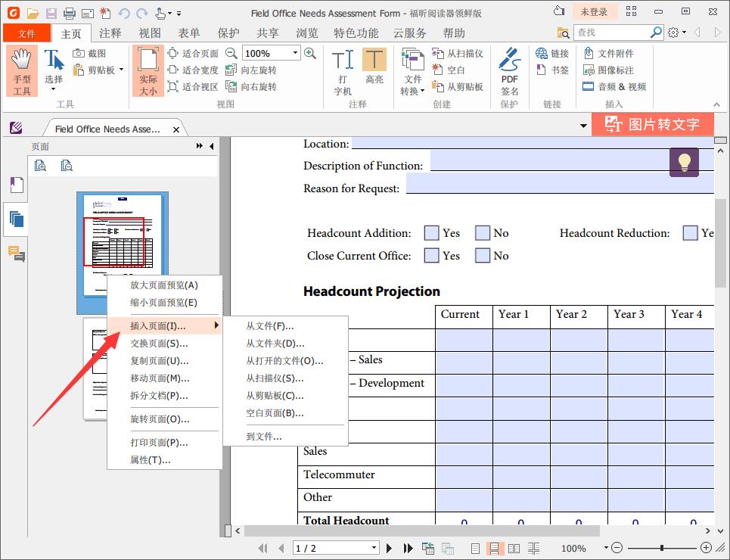Viewport: 730px width, 560px height.
Task: Check Yes for Headcount Addition
Action: click(432, 233)
